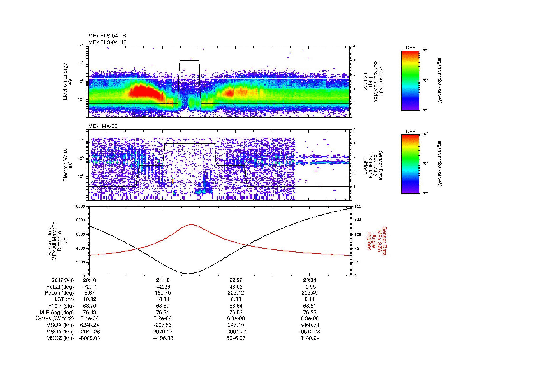Click the MSOY value '2979.13'
The width and height of the screenshot is (555, 392).
163,332
